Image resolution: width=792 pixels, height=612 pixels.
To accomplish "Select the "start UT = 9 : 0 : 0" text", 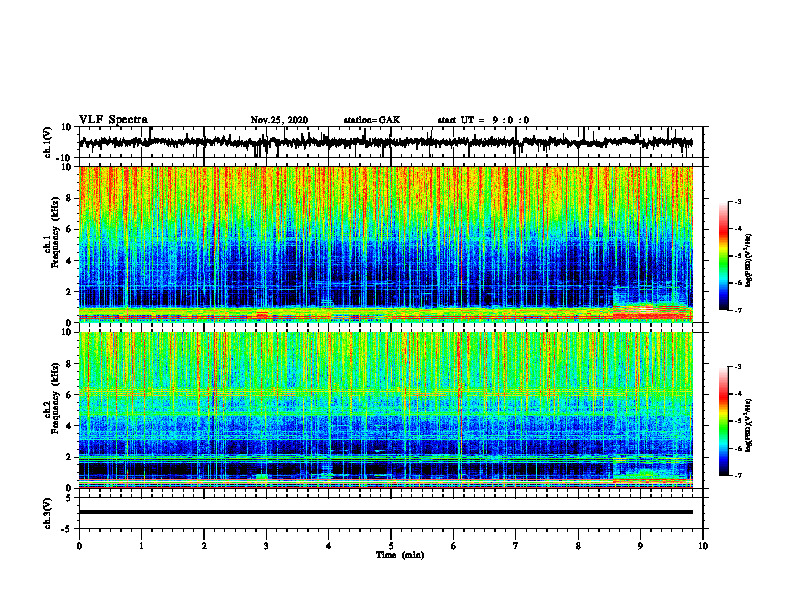I will coord(483,120).
